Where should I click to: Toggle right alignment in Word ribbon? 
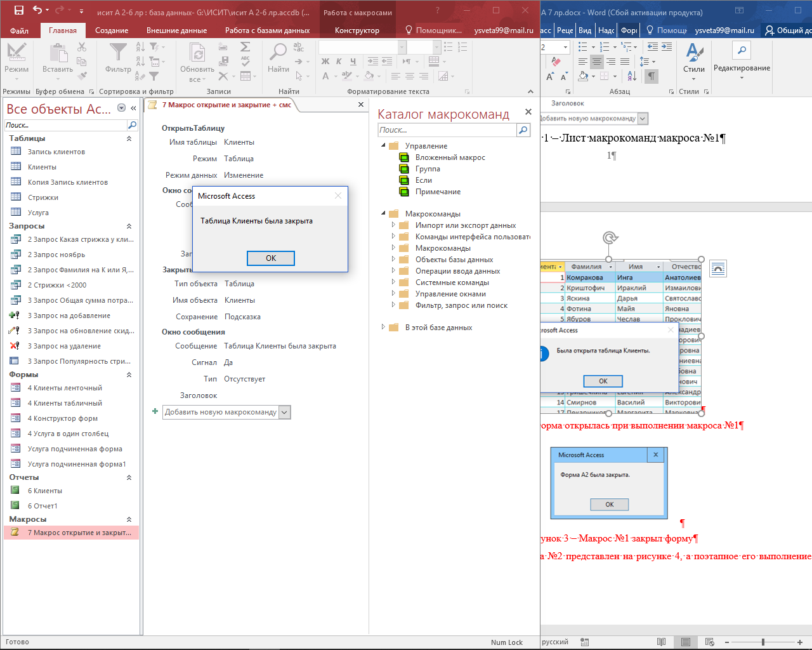[x=611, y=62]
